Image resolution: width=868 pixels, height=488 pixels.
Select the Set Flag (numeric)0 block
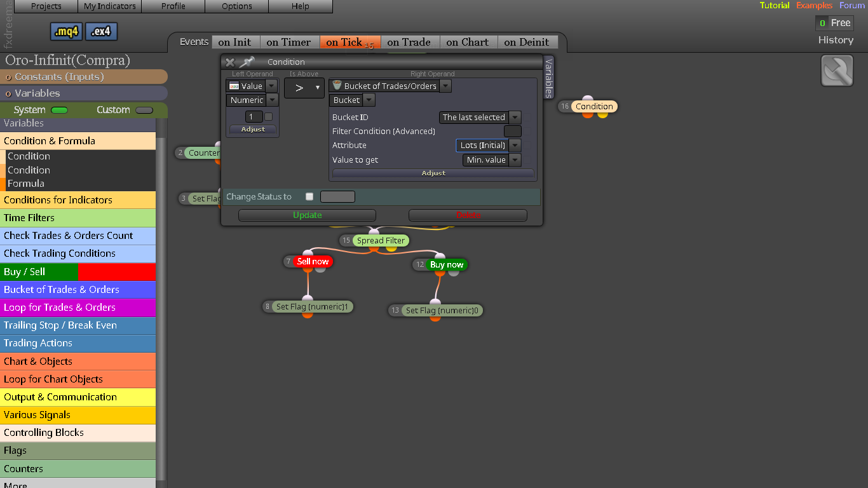[x=442, y=310]
